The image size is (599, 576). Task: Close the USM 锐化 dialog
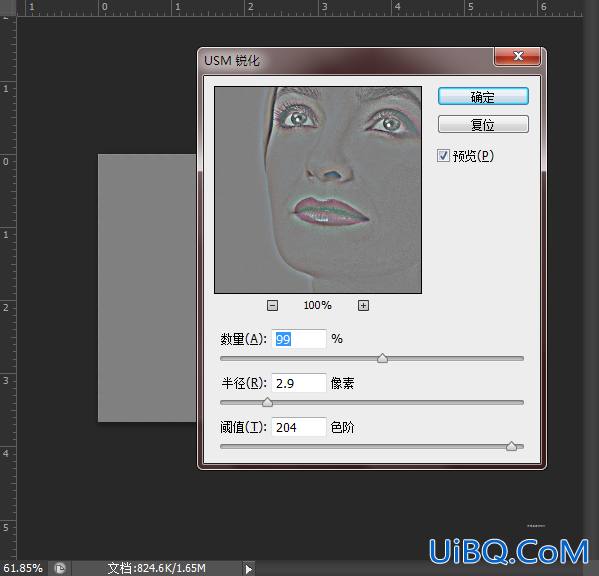[x=518, y=57]
